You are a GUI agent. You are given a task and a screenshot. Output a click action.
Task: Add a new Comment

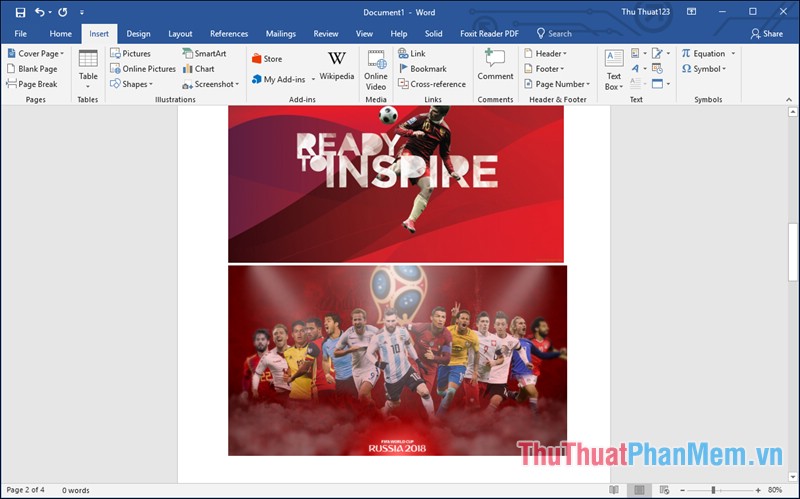pos(495,65)
